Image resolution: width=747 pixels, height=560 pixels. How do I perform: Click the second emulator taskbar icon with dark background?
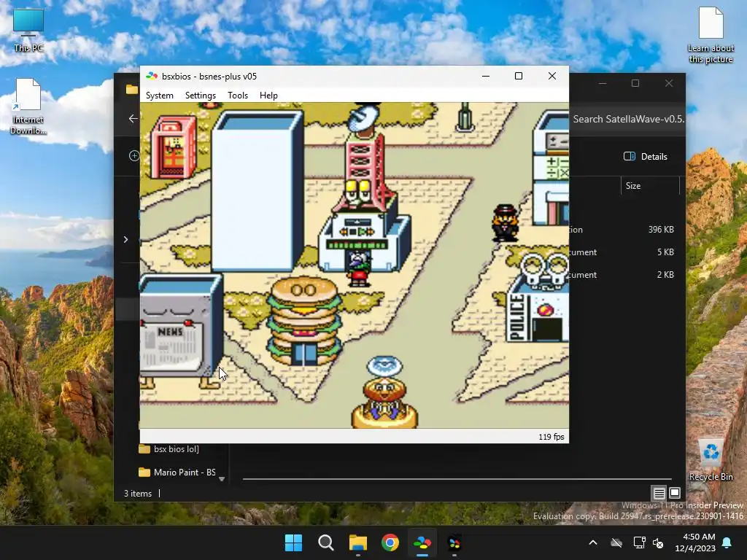[454, 542]
